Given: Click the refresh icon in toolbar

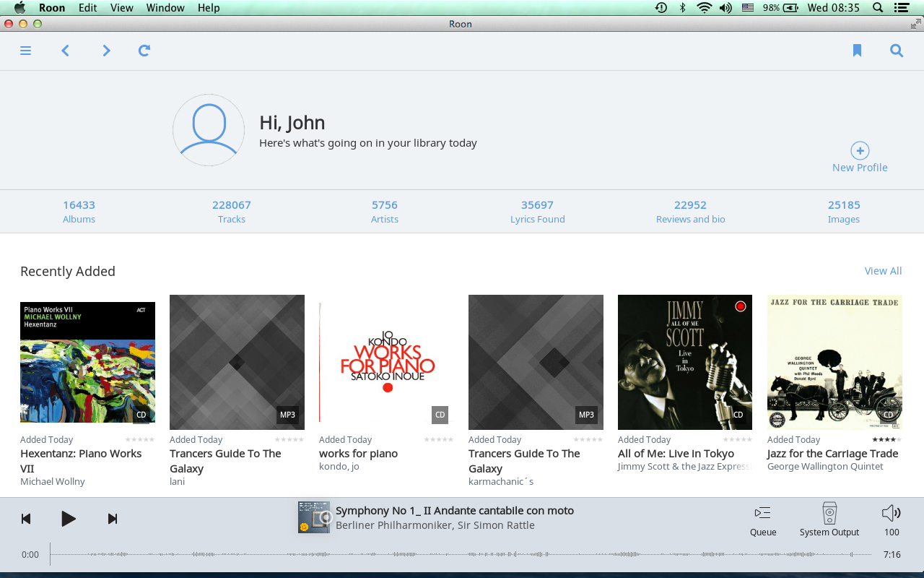Looking at the screenshot, I should pos(144,51).
